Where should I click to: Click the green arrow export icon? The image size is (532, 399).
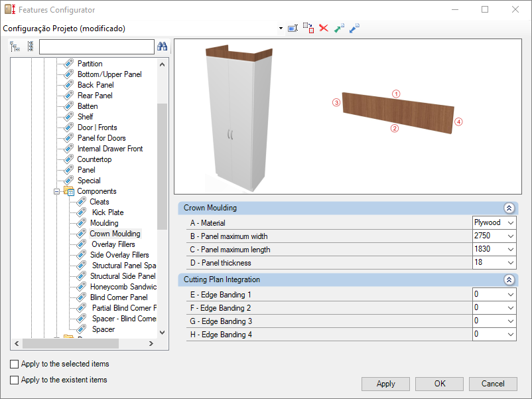point(339,28)
